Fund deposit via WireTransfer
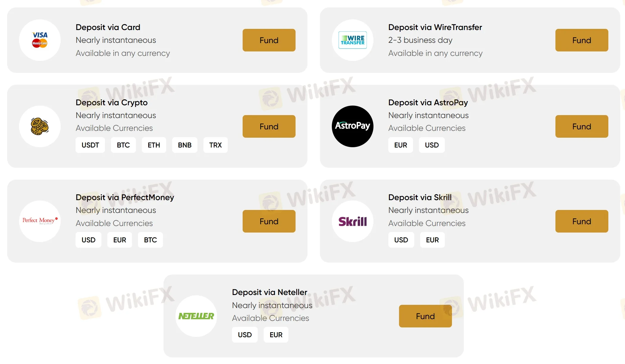Screen dimensions: 625x364 click(582, 40)
